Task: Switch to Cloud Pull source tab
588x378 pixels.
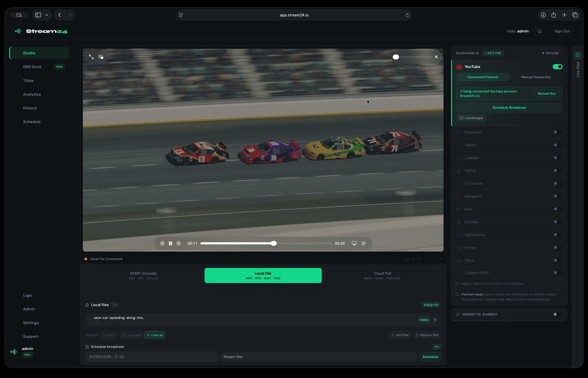Action: pyautogui.click(x=383, y=276)
